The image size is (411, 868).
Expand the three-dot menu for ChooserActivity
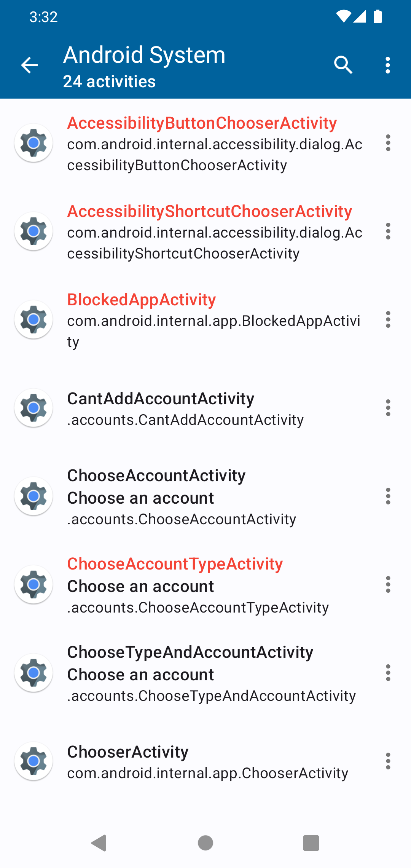point(388,761)
